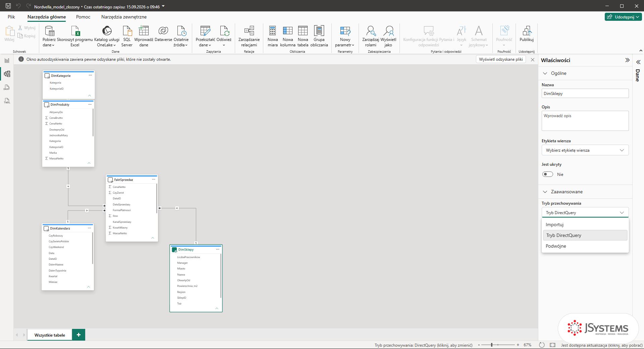The height and width of the screenshot is (349, 644).
Task: Create Nowa kolumna
Action: (x=288, y=36)
